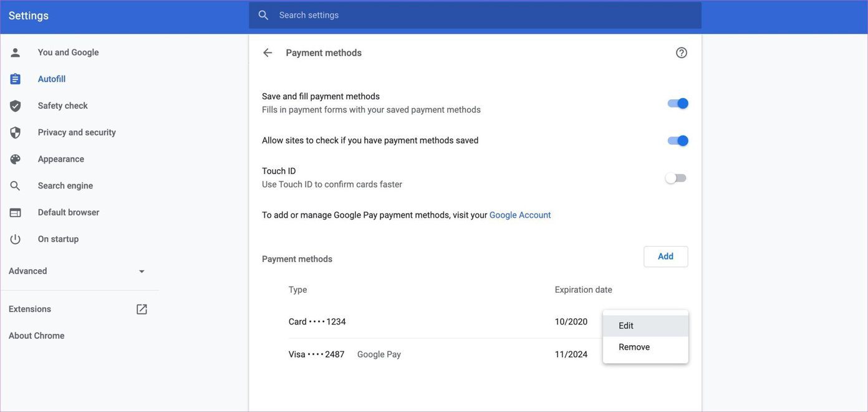
Task: Click the back arrow beside Payment methods
Action: 268,52
